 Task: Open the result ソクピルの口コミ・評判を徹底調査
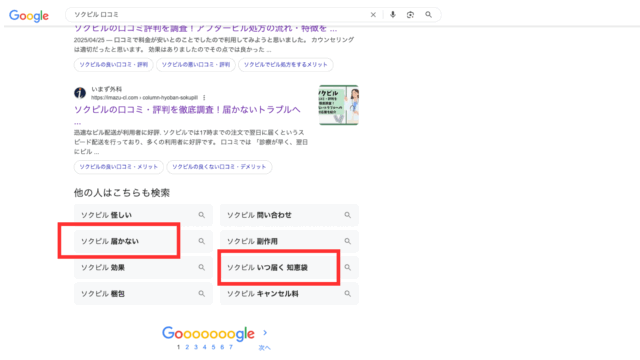pyautogui.click(x=187, y=110)
